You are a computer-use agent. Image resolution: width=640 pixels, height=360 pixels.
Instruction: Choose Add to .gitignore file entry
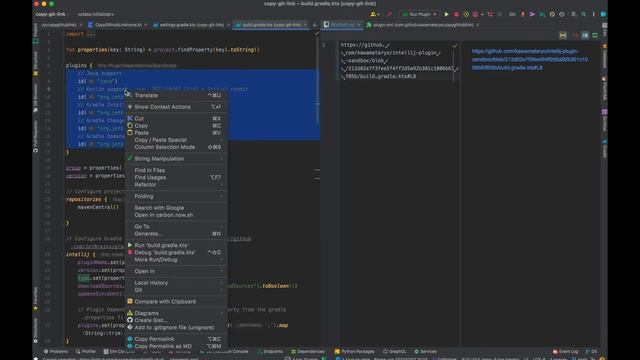(176, 327)
